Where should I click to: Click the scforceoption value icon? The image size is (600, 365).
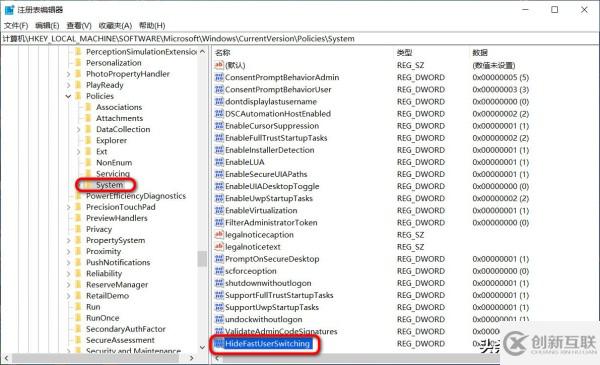(219, 271)
